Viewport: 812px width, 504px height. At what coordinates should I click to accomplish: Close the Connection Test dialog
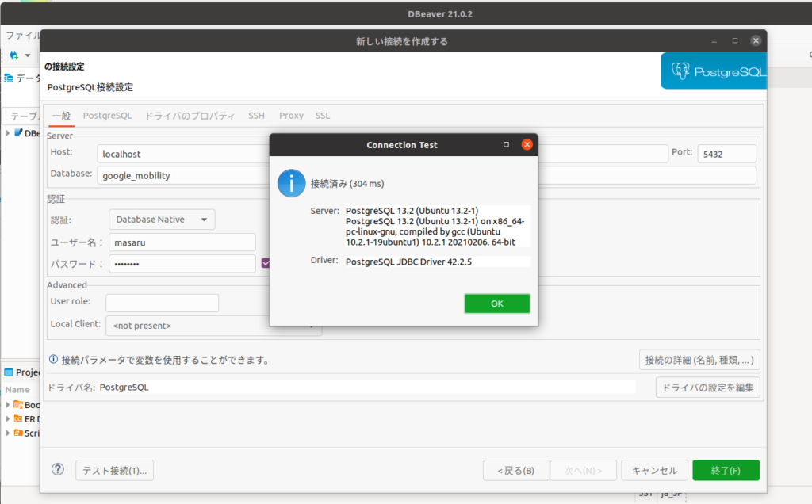527,145
